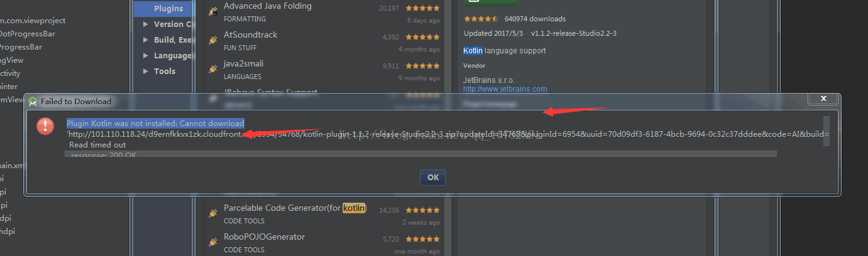The width and height of the screenshot is (868, 256).
Task: Click highlighted 'Kotlin' in language support description
Action: (473, 51)
